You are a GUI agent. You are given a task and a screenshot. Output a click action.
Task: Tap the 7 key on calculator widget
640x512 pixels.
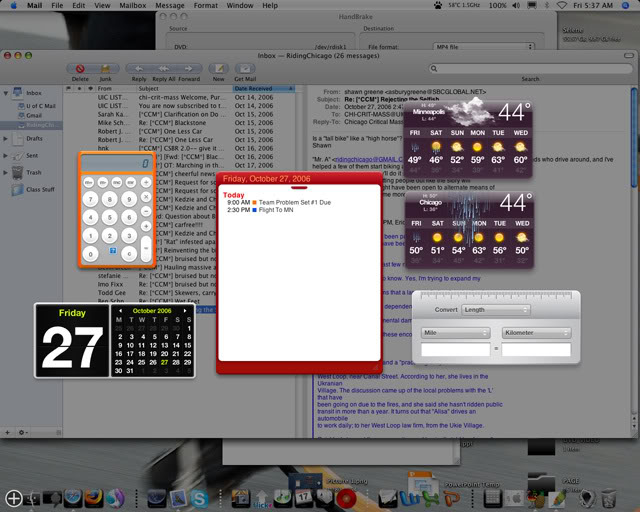(x=90, y=199)
